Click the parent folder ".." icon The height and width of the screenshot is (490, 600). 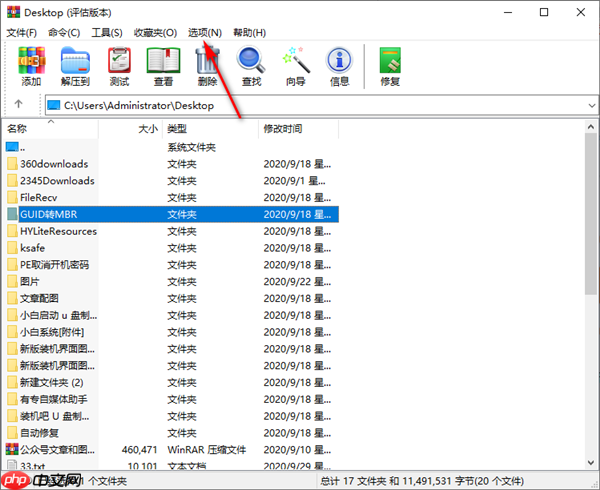tap(12, 147)
